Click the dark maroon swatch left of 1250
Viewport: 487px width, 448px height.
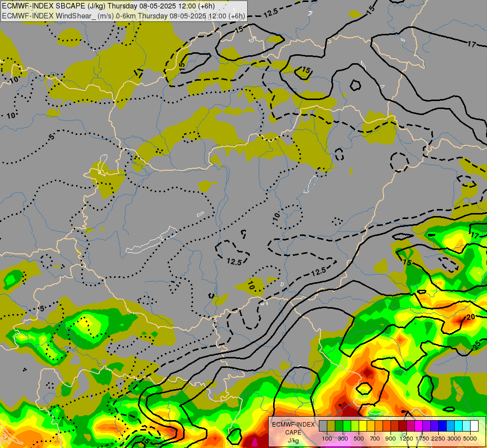403,426
